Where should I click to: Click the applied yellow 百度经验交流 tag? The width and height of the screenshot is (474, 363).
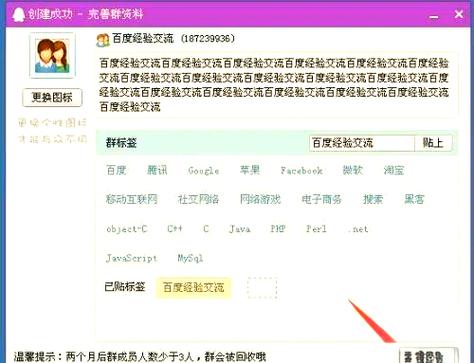tap(193, 287)
